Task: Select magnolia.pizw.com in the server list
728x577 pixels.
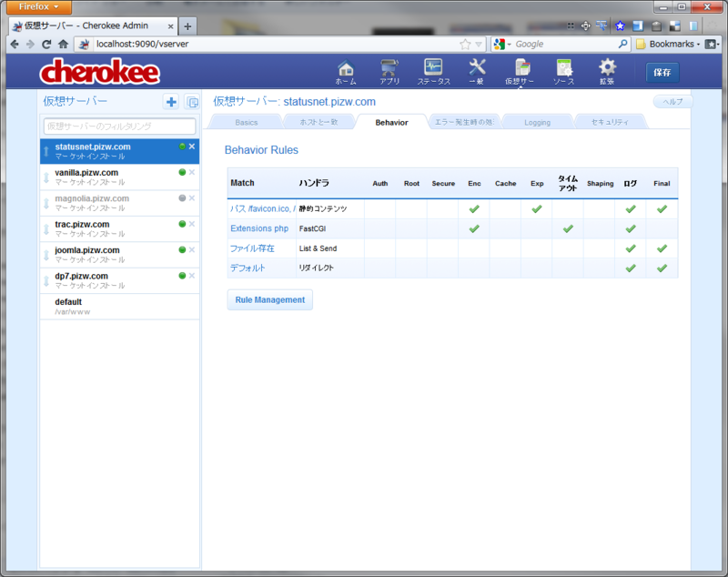Action: coord(120,203)
